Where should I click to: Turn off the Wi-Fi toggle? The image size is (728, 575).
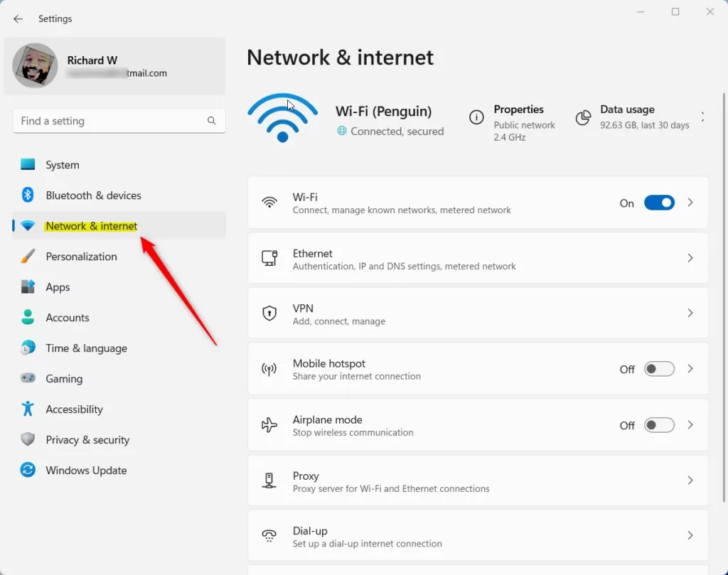point(659,203)
